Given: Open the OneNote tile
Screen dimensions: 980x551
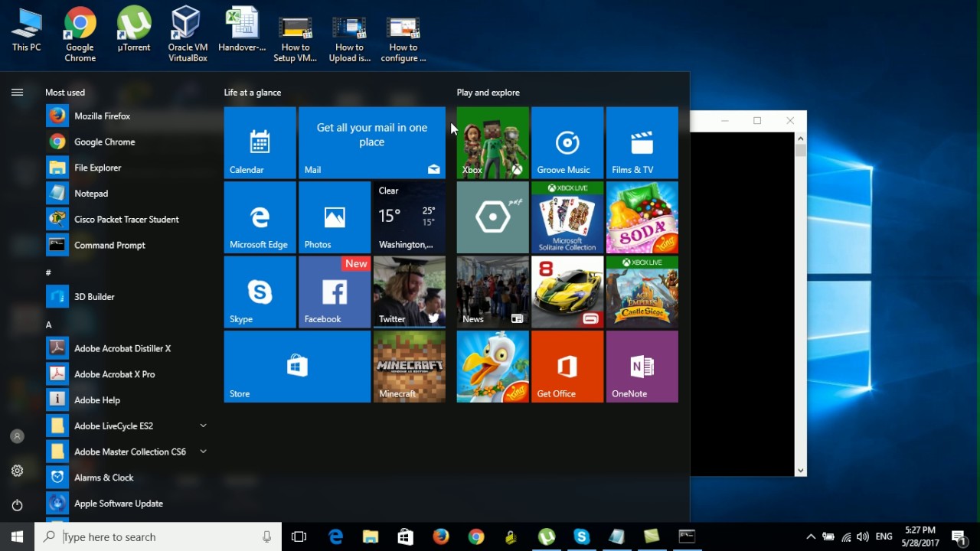Looking at the screenshot, I should [642, 367].
